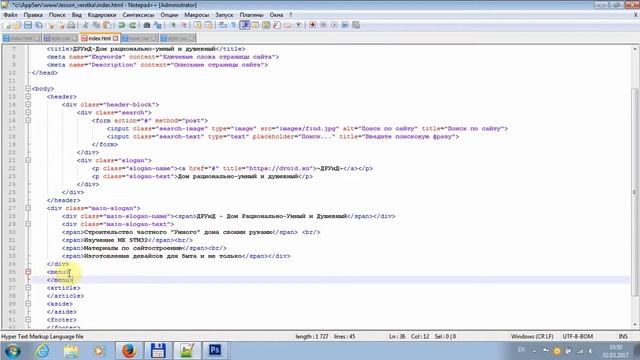Open the Правка menu
Image resolution: width=640 pixels, height=360 pixels.
point(33,15)
